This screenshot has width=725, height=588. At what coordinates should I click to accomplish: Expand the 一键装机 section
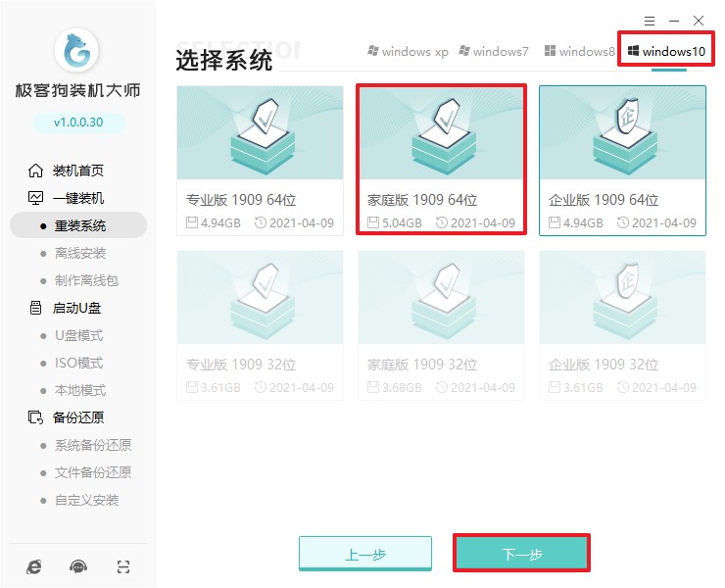77,198
